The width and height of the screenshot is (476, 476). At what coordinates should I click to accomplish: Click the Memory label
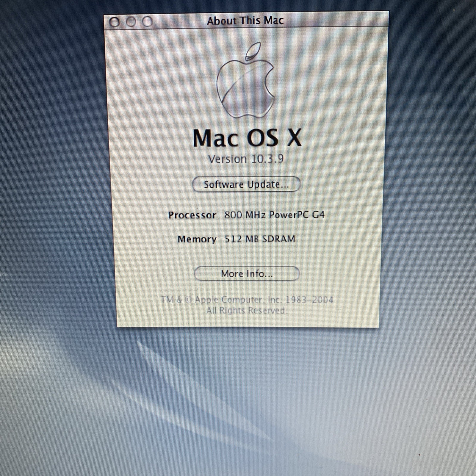pos(197,239)
